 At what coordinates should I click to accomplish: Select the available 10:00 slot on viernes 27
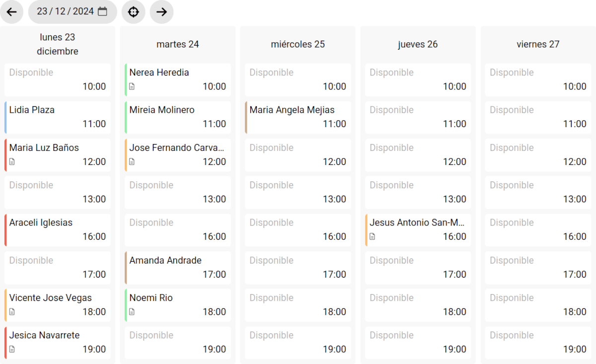tap(538, 79)
